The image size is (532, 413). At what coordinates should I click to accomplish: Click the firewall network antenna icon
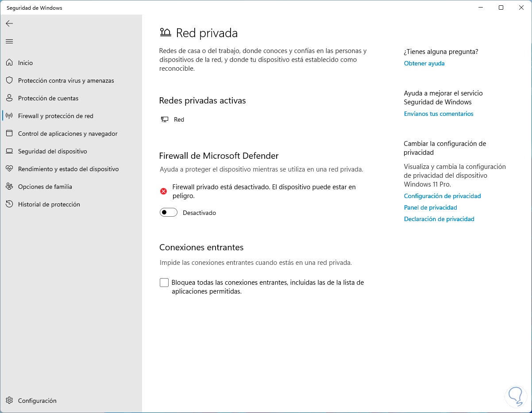[x=9, y=116]
